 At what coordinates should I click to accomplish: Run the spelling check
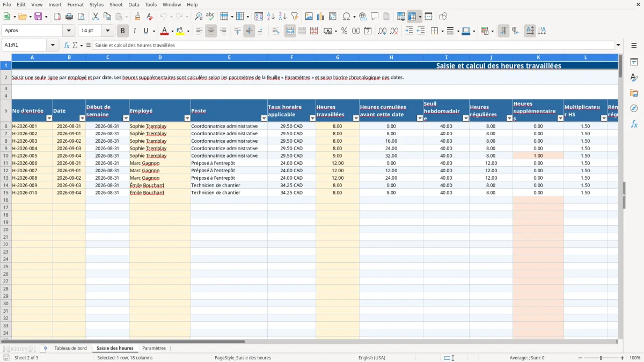tap(210, 17)
